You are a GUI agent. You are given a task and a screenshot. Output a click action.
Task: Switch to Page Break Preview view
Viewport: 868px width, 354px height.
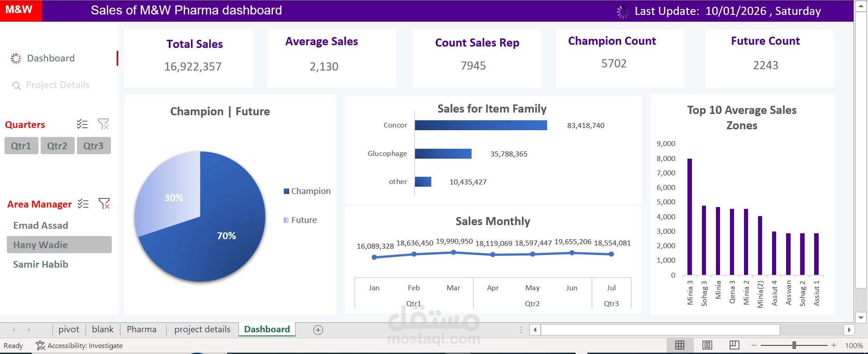coord(734,345)
